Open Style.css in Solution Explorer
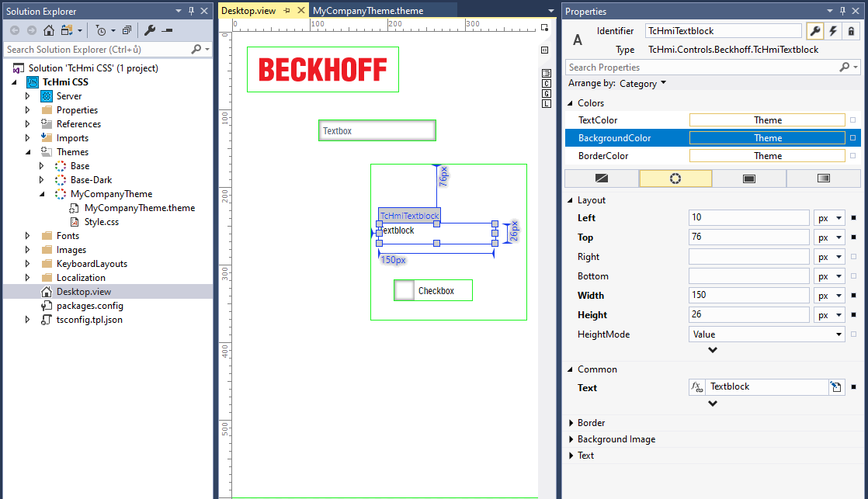Image resolution: width=868 pixels, height=499 pixels. (x=101, y=222)
